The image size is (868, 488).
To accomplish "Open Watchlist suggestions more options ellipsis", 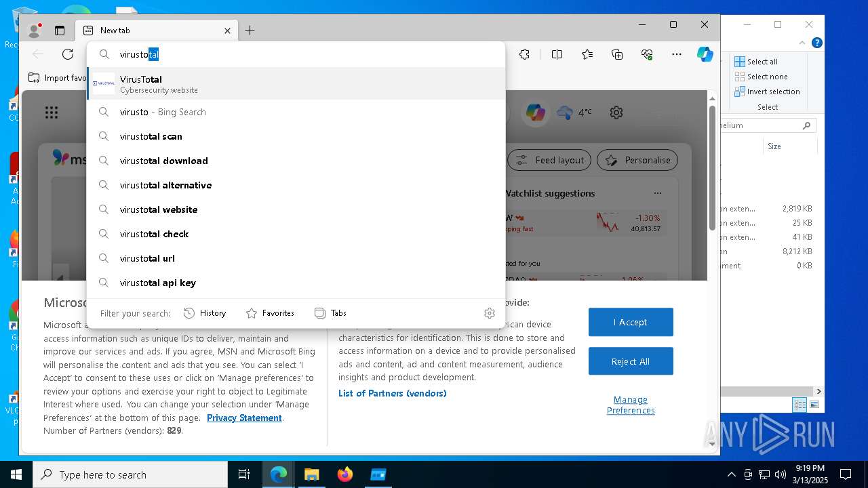I will [x=657, y=193].
